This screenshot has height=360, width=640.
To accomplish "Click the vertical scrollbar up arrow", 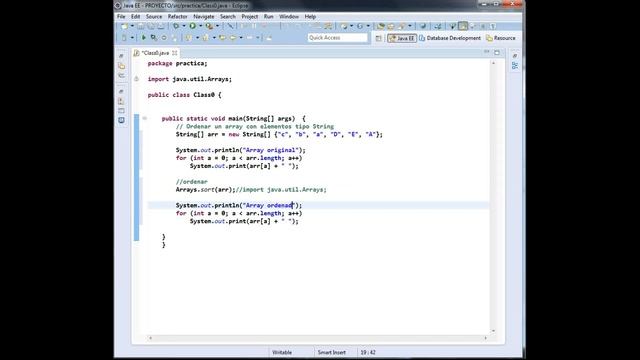I will click(x=493, y=63).
